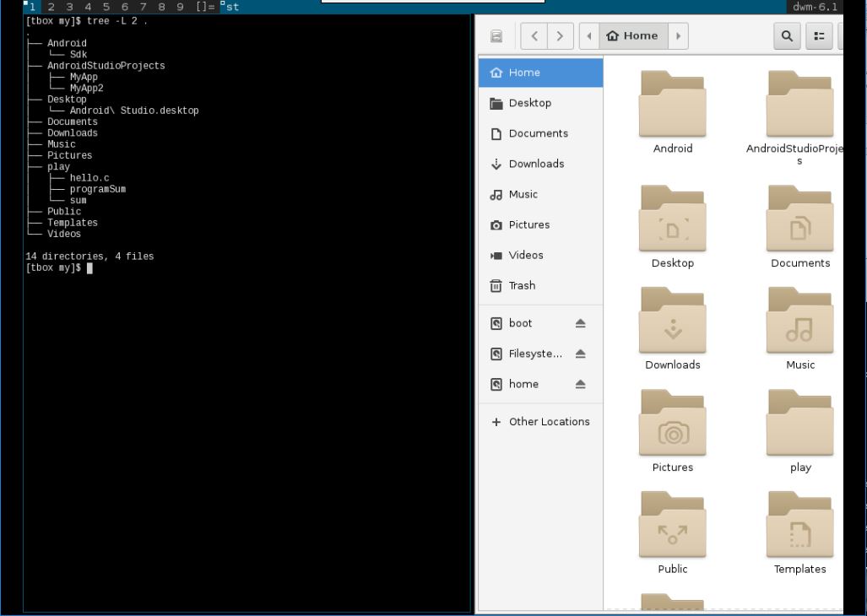
Task: Click the left path bar scroll arrow
Action: 589,35
